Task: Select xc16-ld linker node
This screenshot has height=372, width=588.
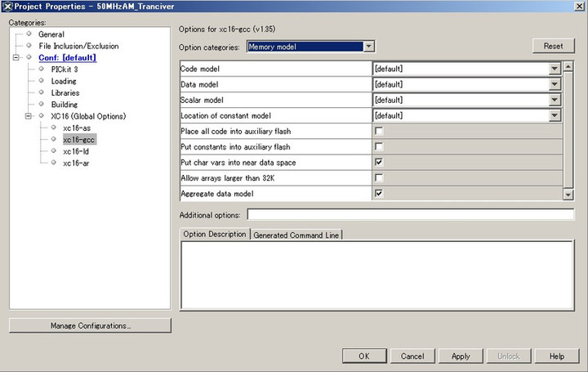Action: coord(76,151)
